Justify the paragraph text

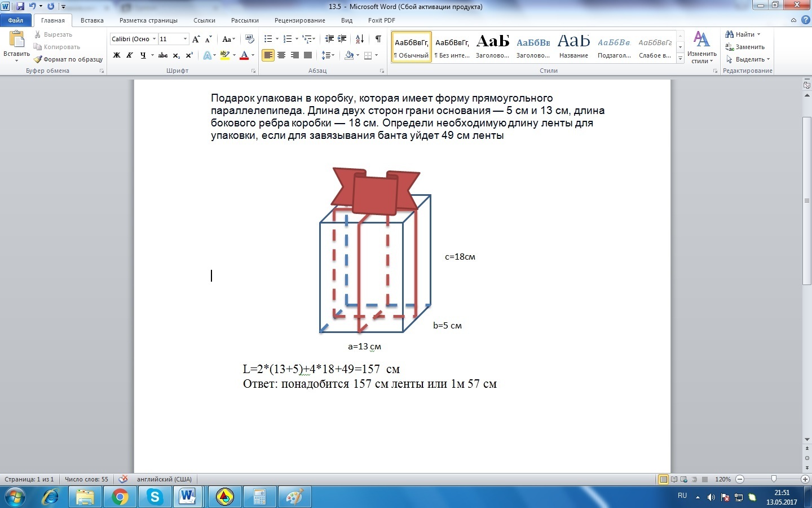pos(308,55)
